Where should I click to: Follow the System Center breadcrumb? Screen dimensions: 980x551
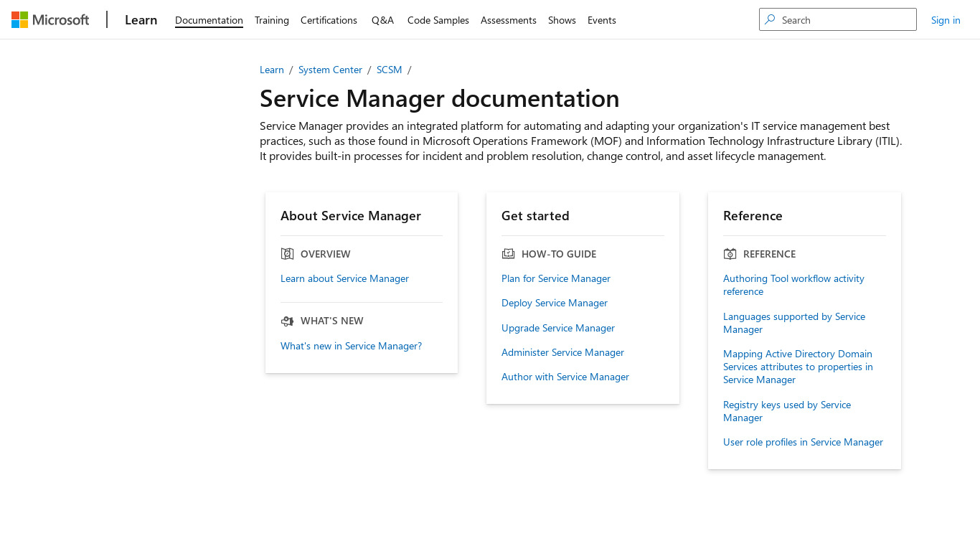click(x=330, y=70)
